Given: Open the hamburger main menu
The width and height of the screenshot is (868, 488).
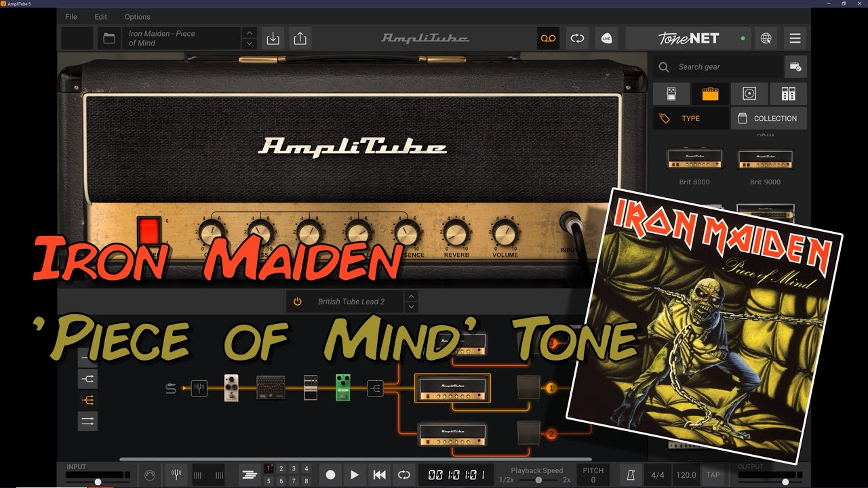Looking at the screenshot, I should [x=795, y=39].
